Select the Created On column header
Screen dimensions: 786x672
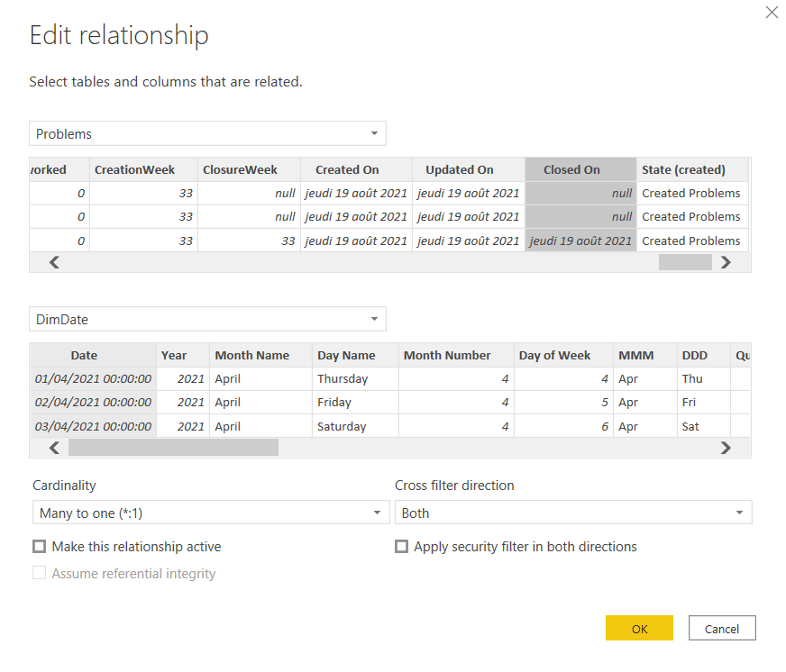356,169
